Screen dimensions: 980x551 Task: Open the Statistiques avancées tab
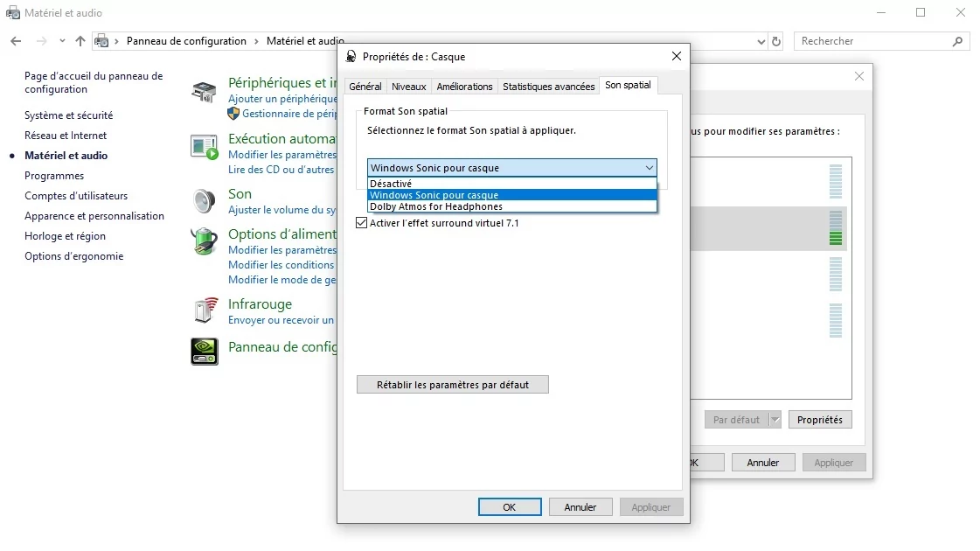[549, 87]
